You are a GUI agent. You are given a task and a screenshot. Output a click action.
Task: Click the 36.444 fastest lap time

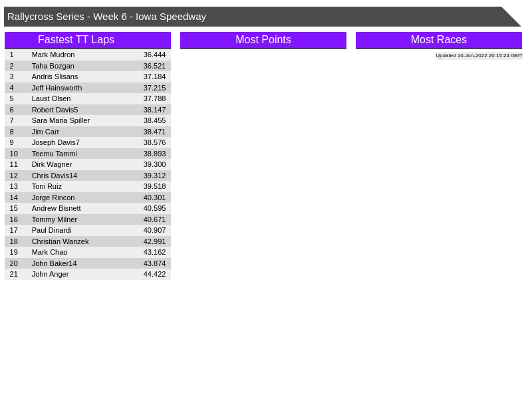click(154, 55)
